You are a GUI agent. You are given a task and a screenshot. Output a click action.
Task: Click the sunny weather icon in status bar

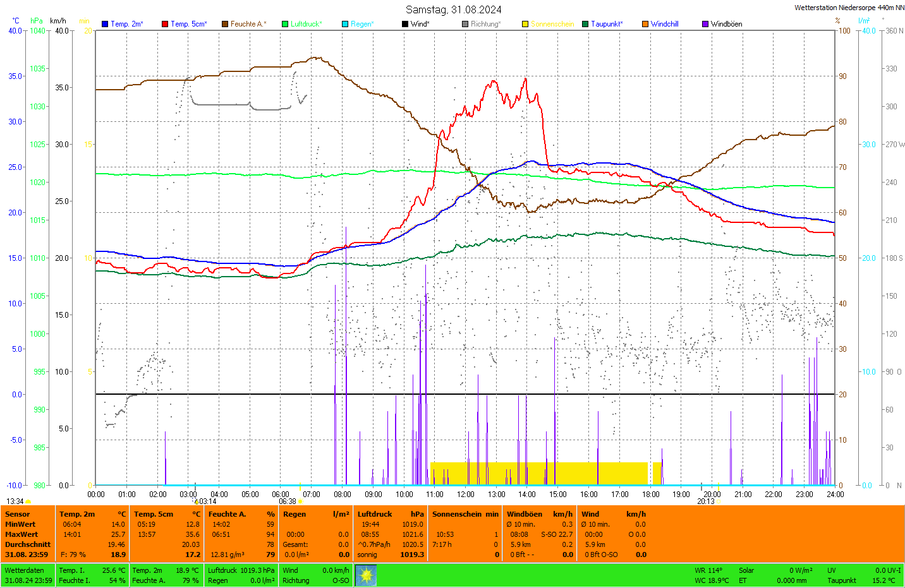point(366,575)
